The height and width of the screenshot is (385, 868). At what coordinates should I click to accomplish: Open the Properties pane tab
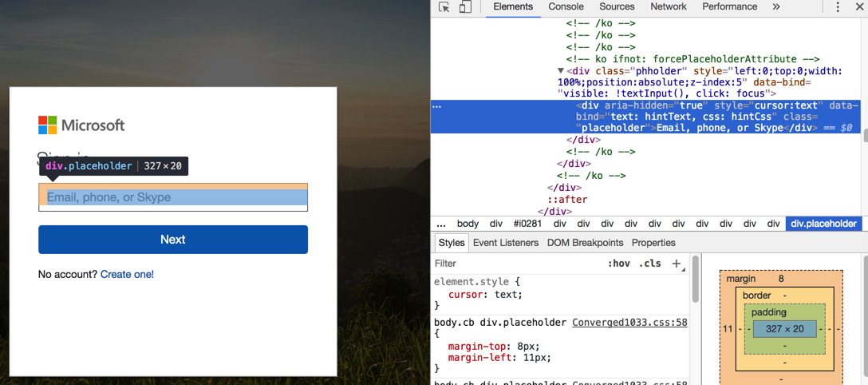(x=653, y=243)
